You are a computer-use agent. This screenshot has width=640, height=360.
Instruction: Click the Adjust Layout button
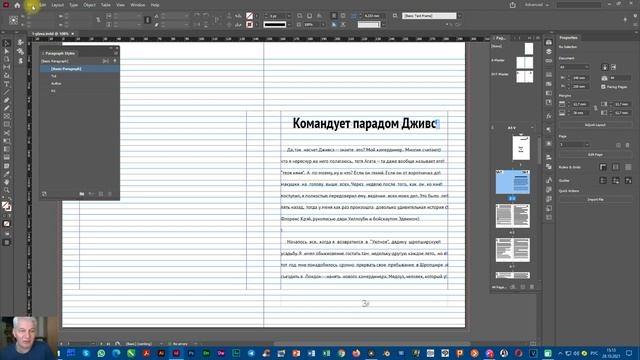pos(595,125)
